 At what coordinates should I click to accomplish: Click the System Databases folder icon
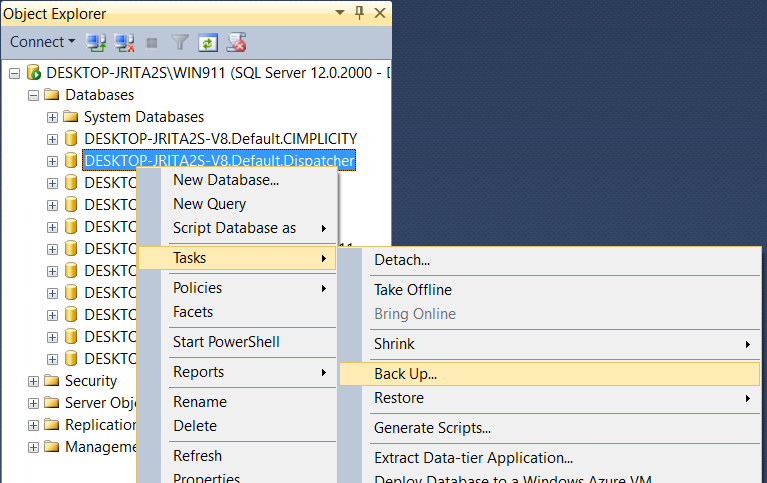(70, 116)
